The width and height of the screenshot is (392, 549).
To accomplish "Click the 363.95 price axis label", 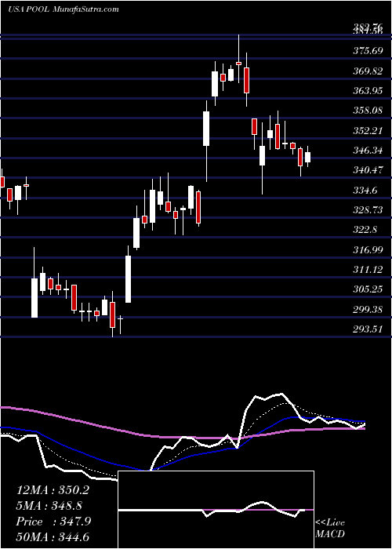I will 368,91.
